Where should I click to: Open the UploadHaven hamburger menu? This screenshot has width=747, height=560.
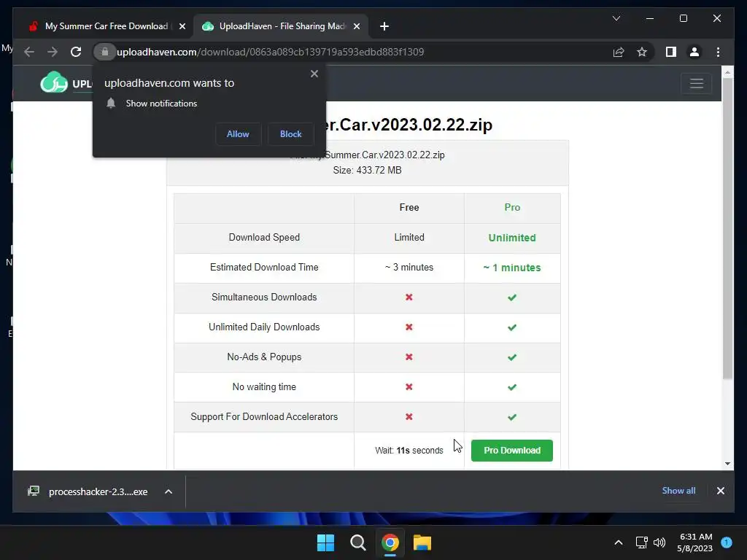tap(697, 83)
